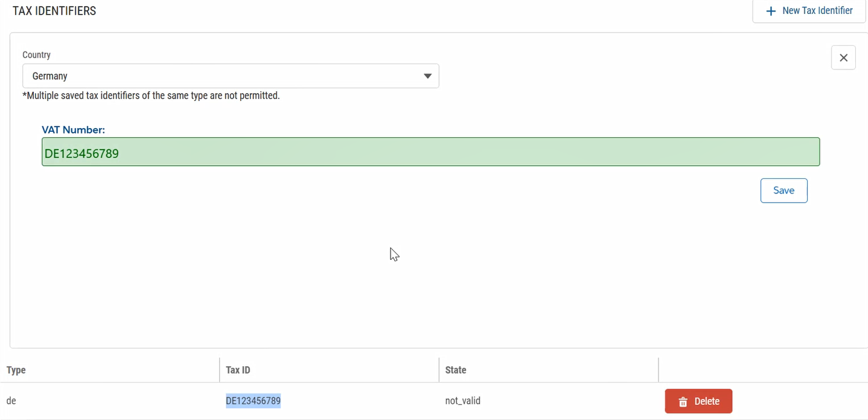Click the Type column header

point(16,370)
